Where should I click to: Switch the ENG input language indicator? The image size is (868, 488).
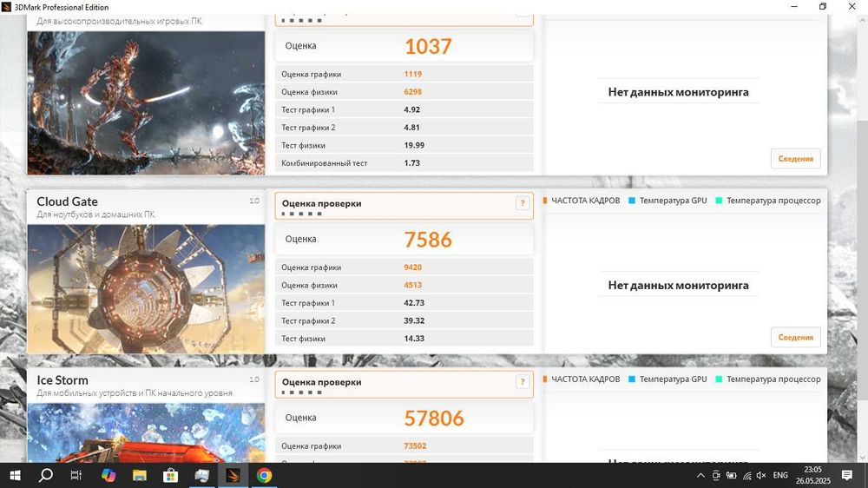click(x=780, y=475)
